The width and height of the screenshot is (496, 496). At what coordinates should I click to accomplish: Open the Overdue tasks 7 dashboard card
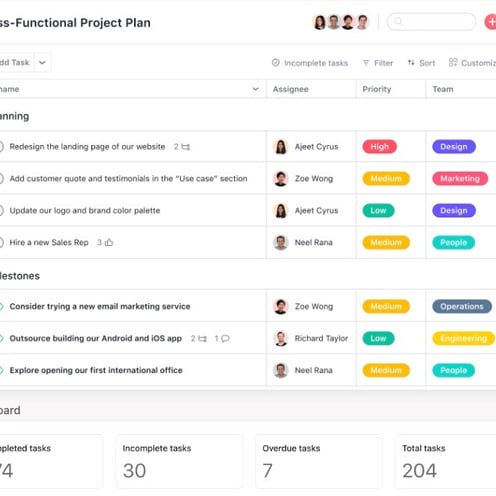tap(319, 461)
